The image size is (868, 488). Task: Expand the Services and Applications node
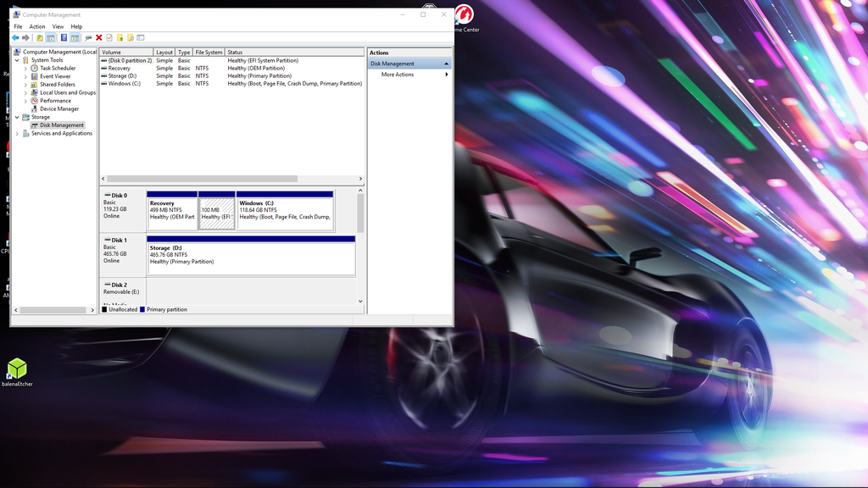point(17,133)
